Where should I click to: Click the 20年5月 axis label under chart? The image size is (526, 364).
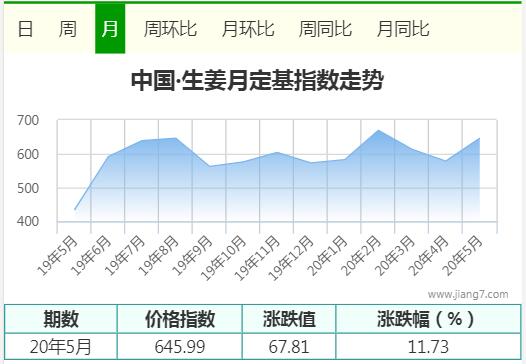(x=462, y=256)
